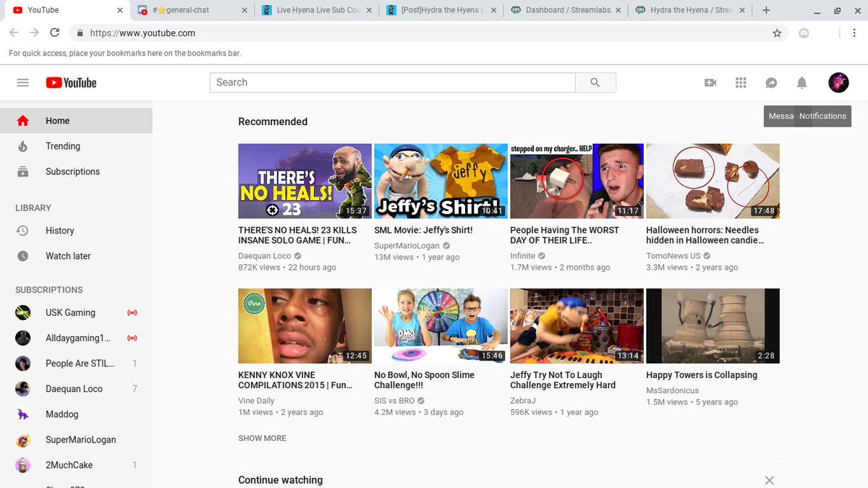The image size is (868, 488).
Task: Click the browser forward arrow
Action: [34, 33]
